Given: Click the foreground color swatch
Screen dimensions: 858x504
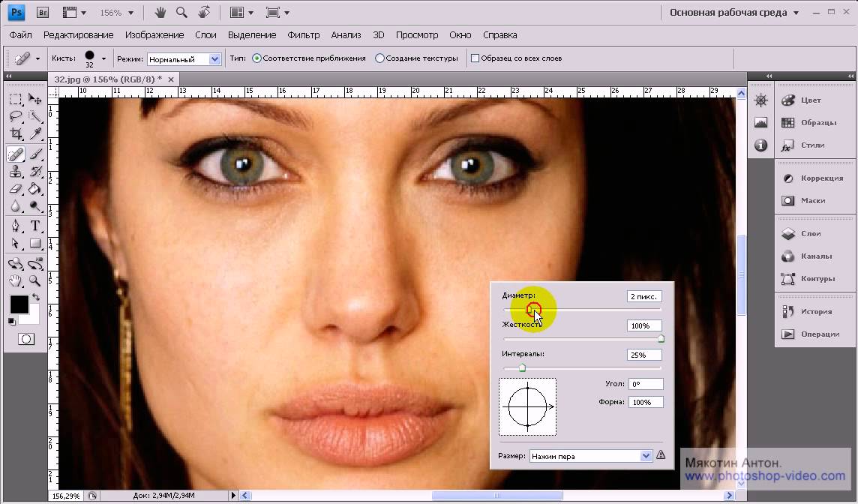Looking at the screenshot, I should point(19,304).
